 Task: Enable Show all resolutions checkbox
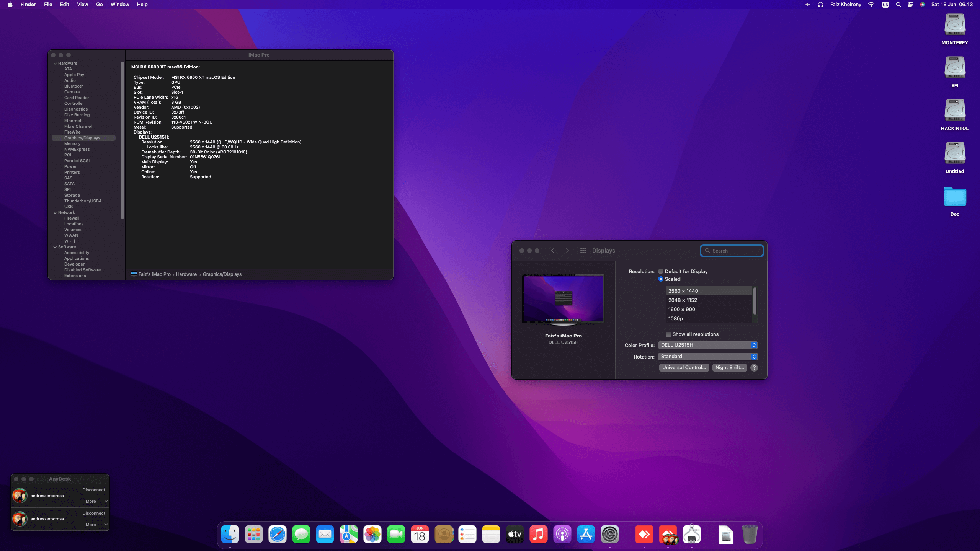pos(668,334)
